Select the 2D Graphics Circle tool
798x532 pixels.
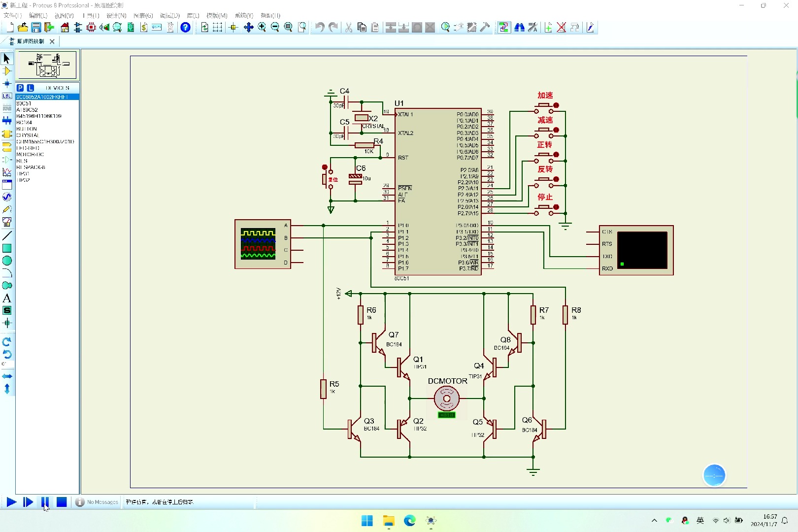pos(7,261)
